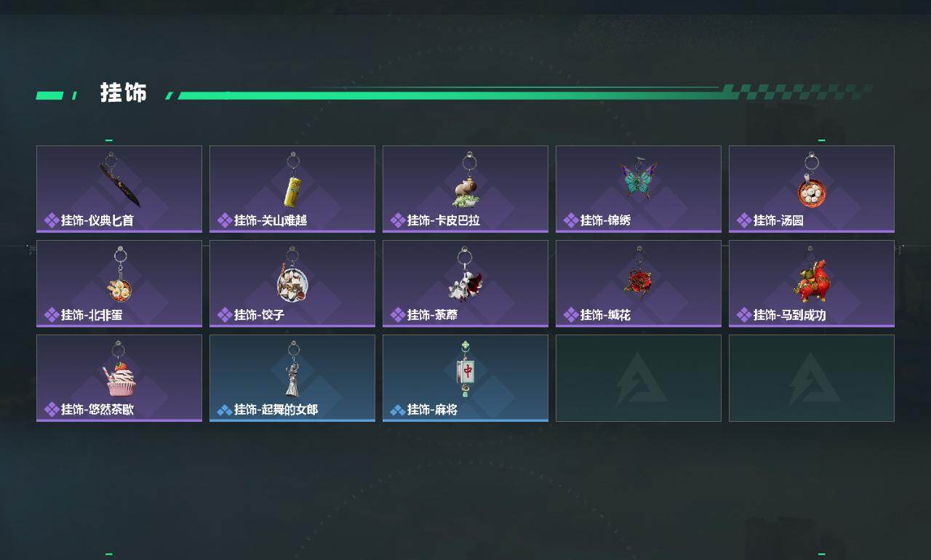Click the 挂饰 section header title
Screen dimensions: 931x560
tap(124, 93)
